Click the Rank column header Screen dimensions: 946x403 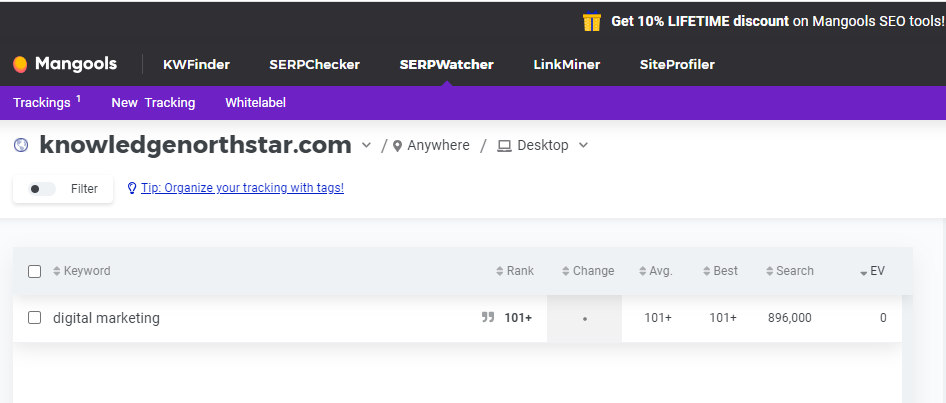pyautogui.click(x=520, y=271)
